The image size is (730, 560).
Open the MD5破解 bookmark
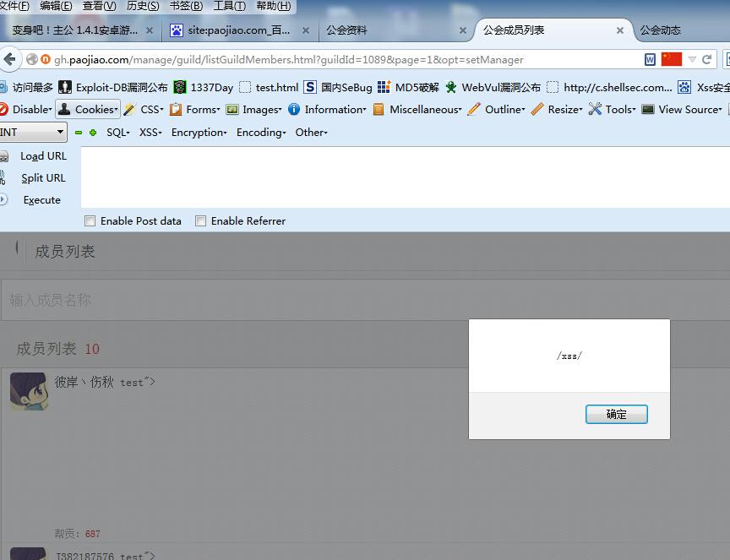(408, 87)
